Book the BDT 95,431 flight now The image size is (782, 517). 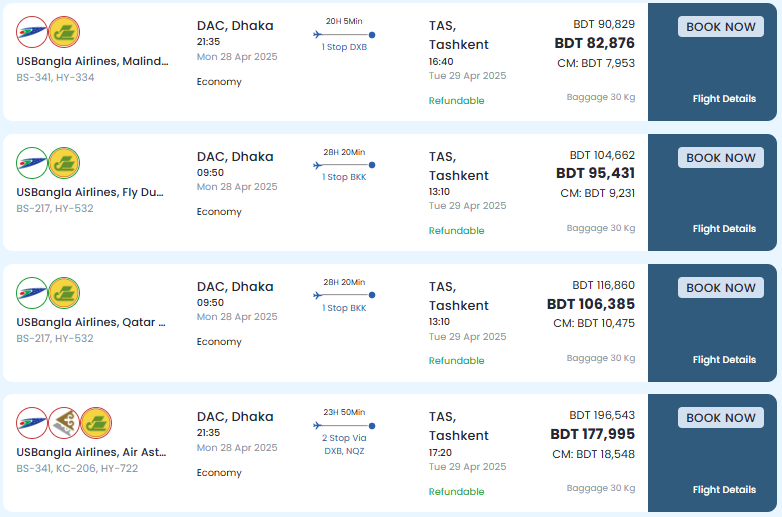coord(721,158)
